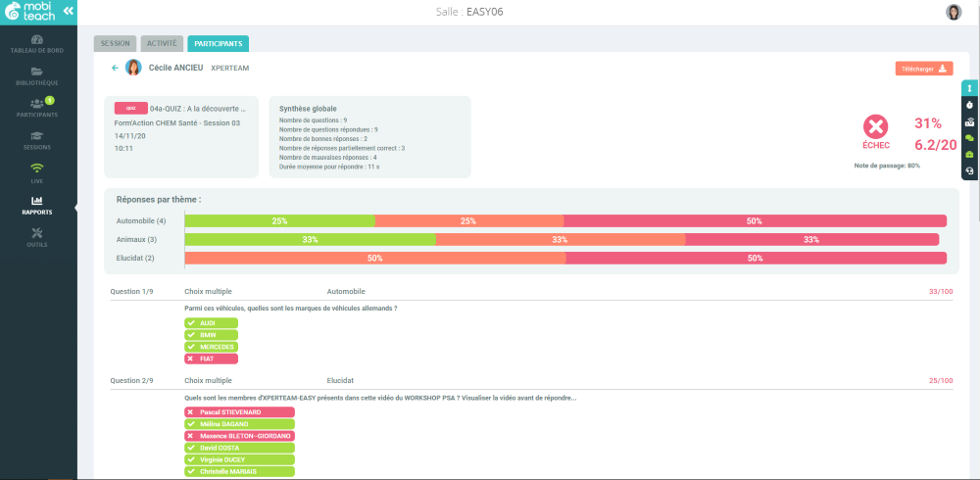
Task: Switch to the Session tab
Action: pyautogui.click(x=115, y=44)
